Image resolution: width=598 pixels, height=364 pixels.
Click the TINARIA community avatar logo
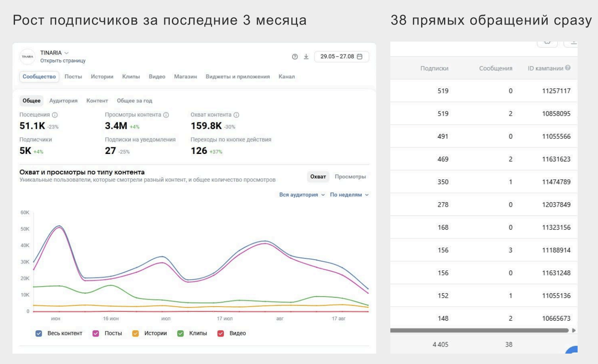pos(27,57)
